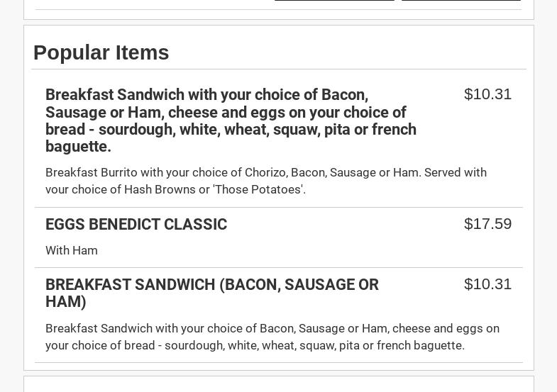Click the left dark button edge at the top
The height and width of the screenshot is (392, 557).
click(x=333, y=1)
